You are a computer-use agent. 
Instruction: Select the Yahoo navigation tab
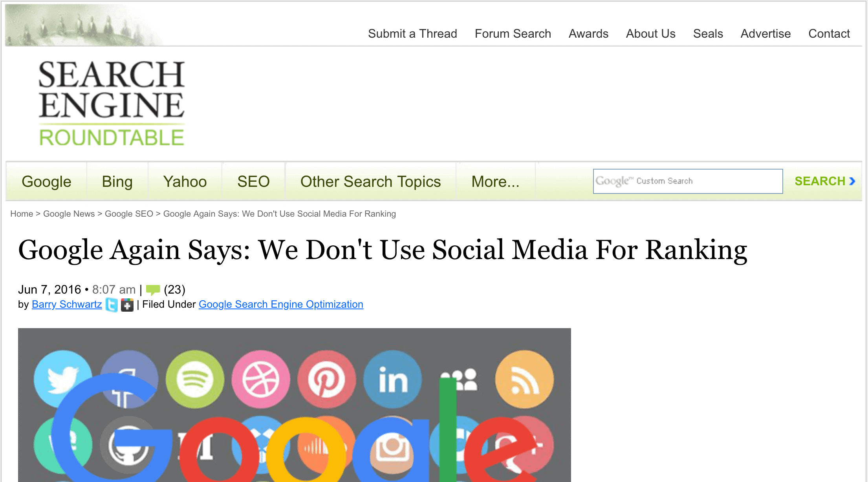coord(185,182)
